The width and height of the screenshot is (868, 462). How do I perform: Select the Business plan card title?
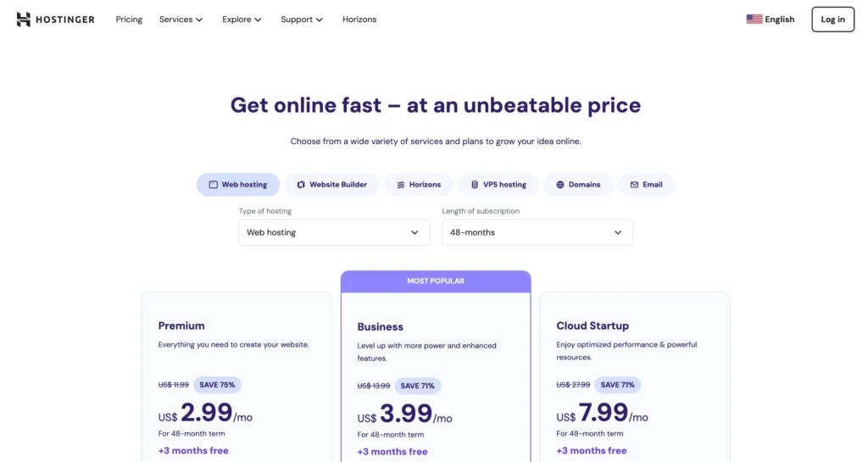click(x=380, y=326)
